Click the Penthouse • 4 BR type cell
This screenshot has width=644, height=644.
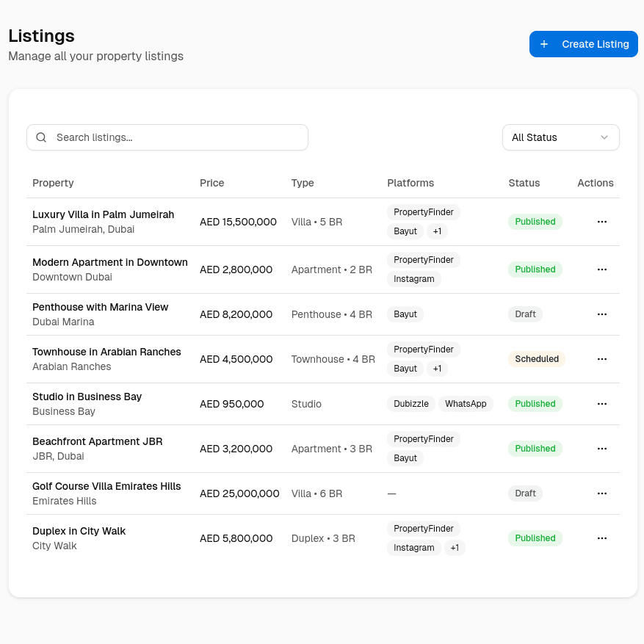pos(332,314)
